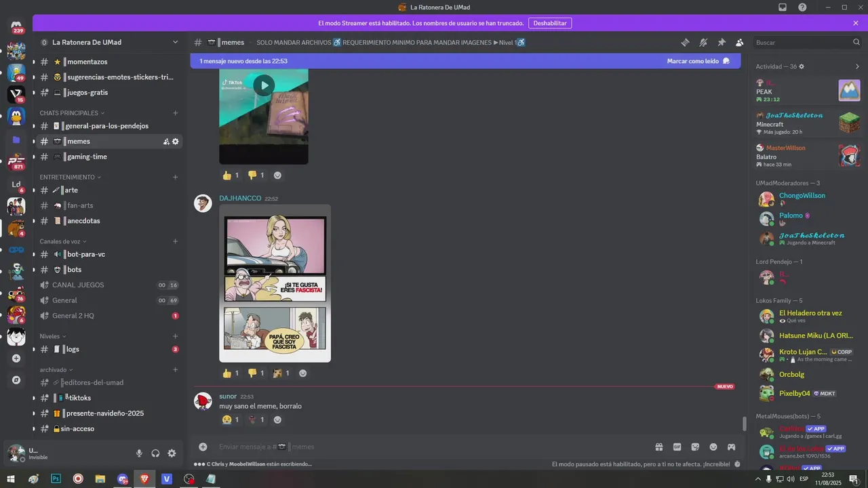This screenshot has width=868, height=488.
Task: Toggle headphone deafen in user panel
Action: (155, 453)
